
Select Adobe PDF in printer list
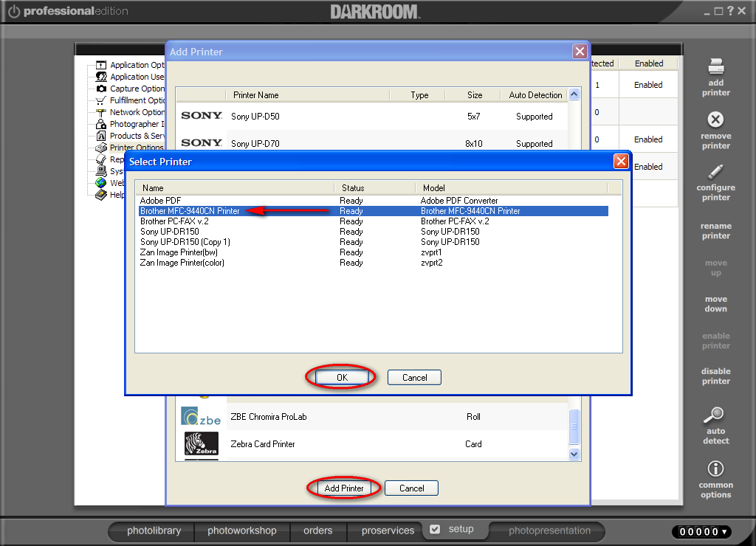point(373,201)
